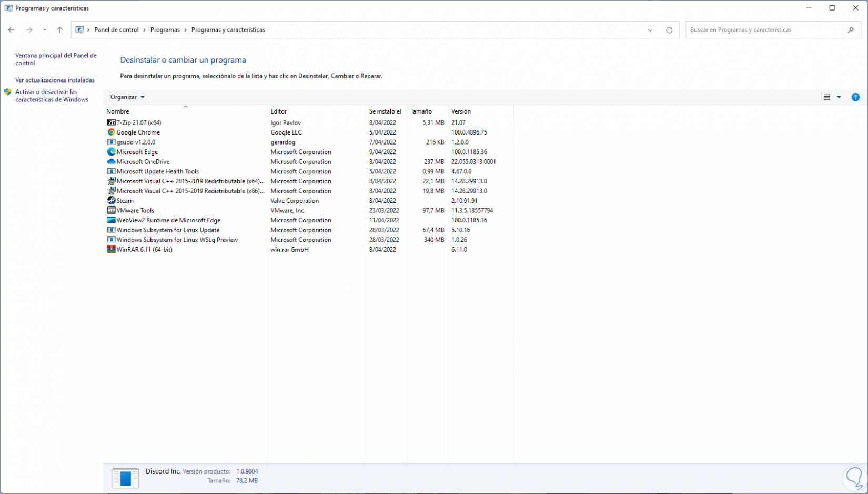Select the Microsoft Edge program entry
This screenshot has width=868, height=494.
click(137, 152)
